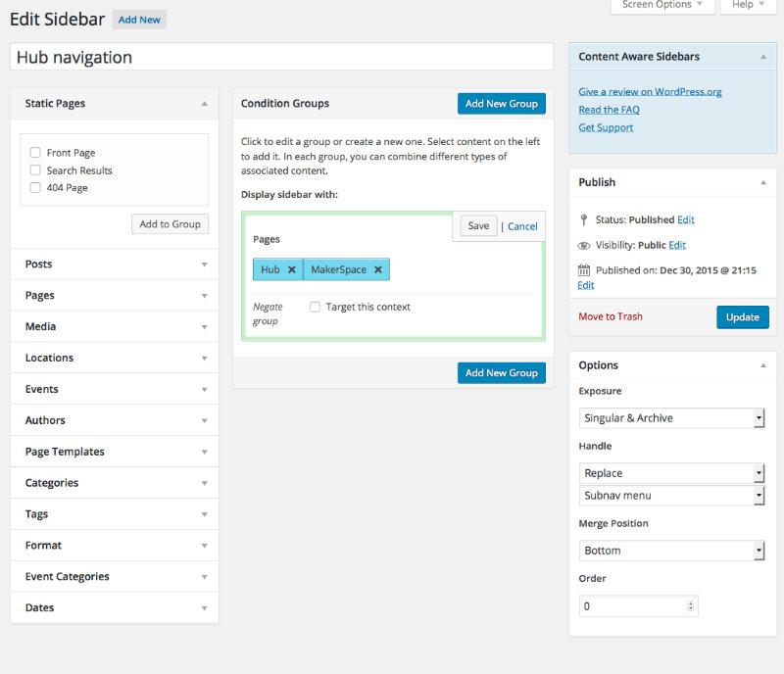Collapse the Publish box with its arrow
This screenshot has height=674, width=784.
click(763, 182)
